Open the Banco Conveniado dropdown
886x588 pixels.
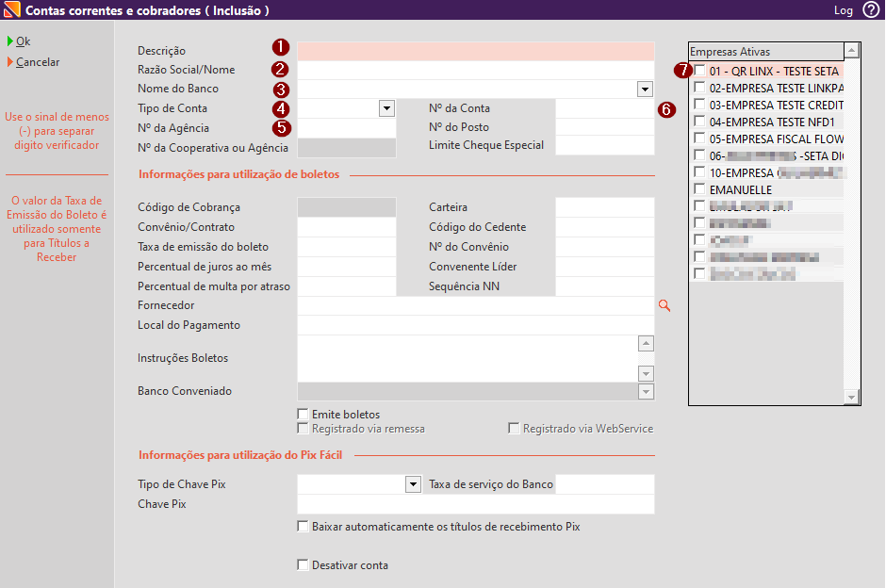(x=646, y=391)
